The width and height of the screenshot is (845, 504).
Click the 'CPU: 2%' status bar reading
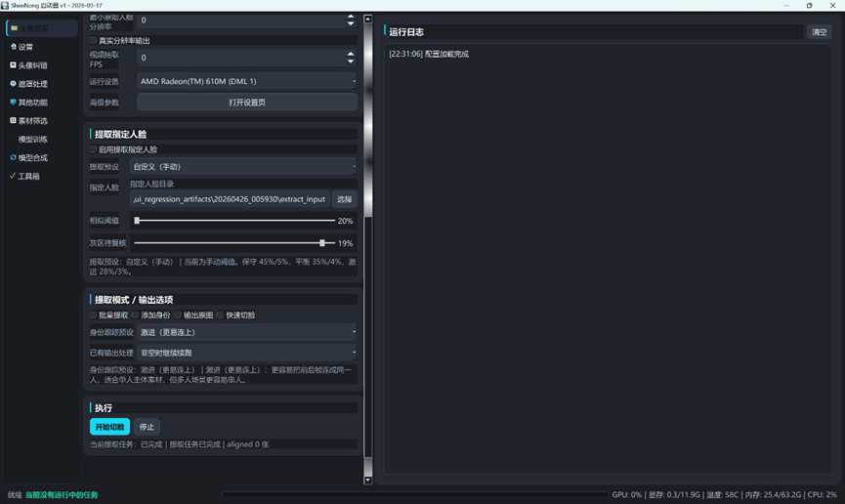point(822,495)
